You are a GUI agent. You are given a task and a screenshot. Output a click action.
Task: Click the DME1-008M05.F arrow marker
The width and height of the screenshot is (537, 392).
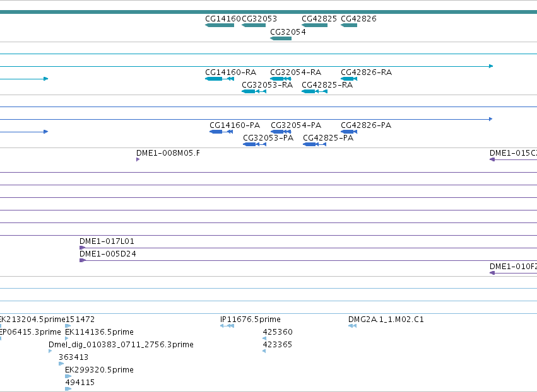(x=138, y=159)
